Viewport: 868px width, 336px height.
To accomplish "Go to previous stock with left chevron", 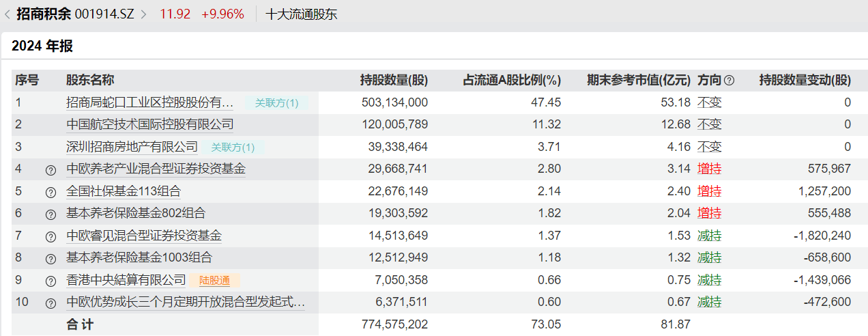I will [x=7, y=14].
